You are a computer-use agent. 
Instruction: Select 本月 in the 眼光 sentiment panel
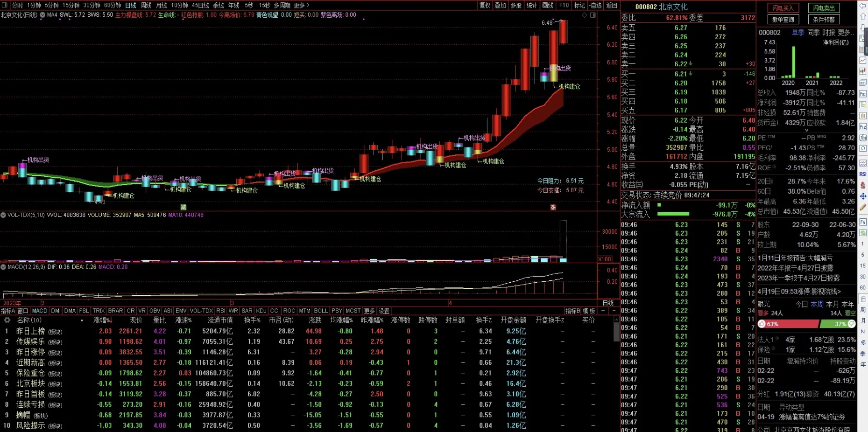pos(833,304)
